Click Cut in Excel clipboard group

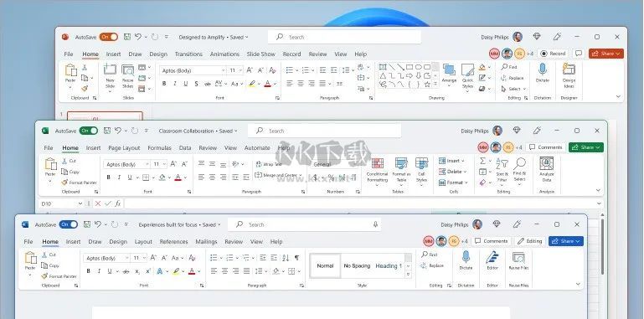click(69, 161)
